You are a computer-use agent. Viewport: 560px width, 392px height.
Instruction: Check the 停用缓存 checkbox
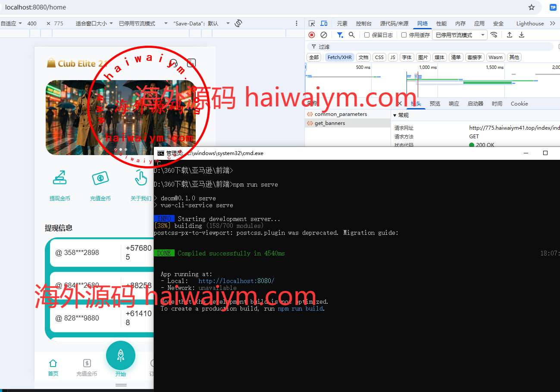(x=404, y=35)
